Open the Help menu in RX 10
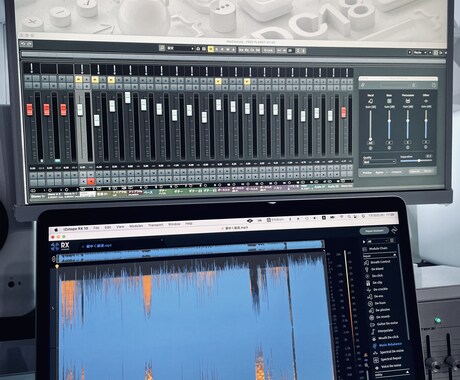 click(189, 223)
